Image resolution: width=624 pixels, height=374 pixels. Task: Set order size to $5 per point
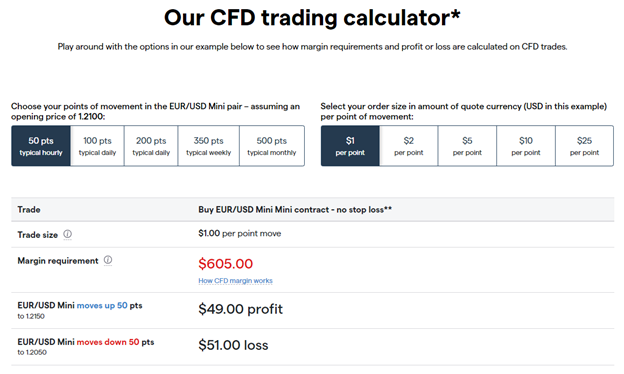tap(467, 146)
